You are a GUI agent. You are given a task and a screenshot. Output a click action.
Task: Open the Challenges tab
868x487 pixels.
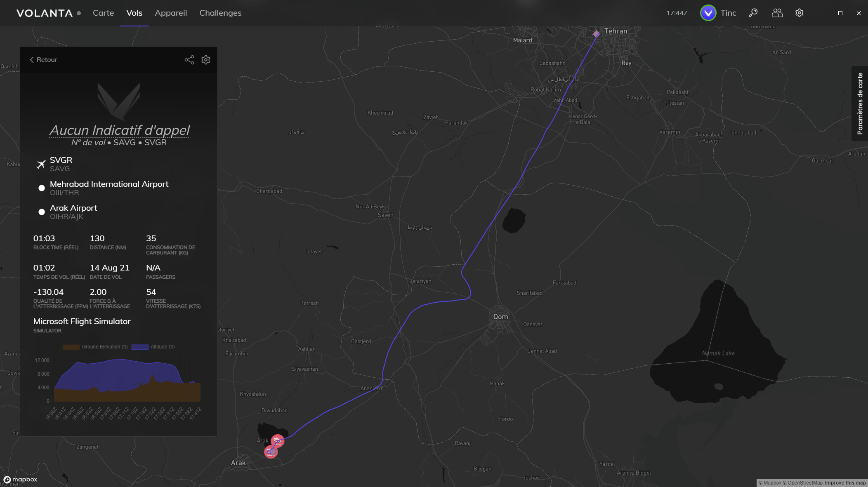tap(220, 13)
